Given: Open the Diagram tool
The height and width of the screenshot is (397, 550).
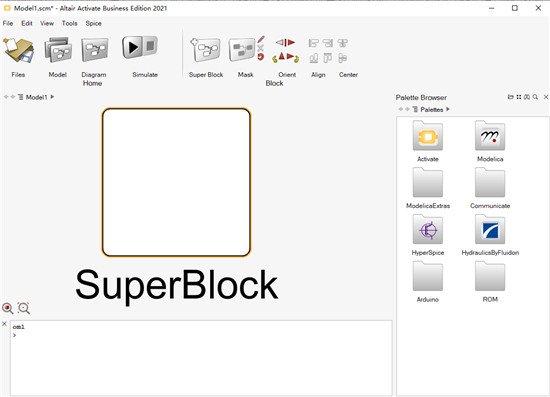Looking at the screenshot, I should tap(94, 49).
